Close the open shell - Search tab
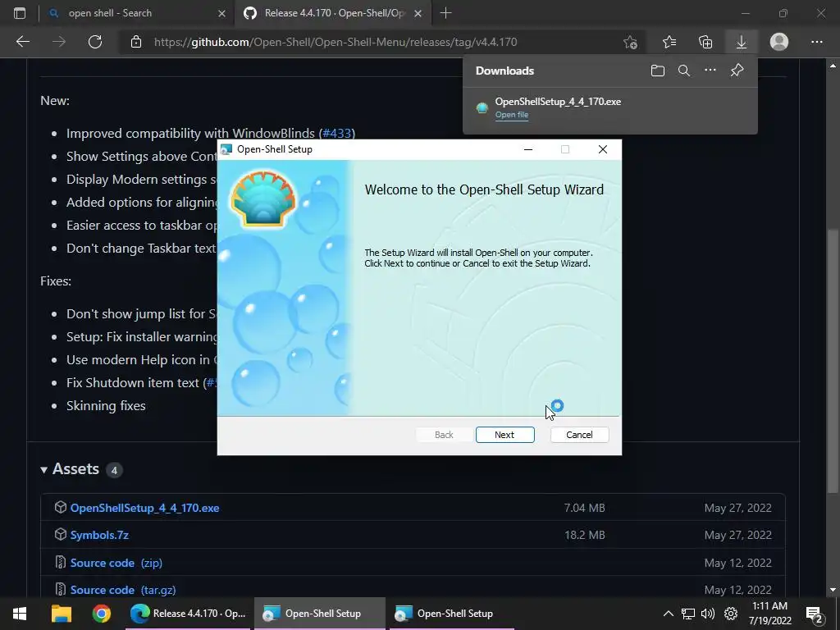Image resolution: width=840 pixels, height=630 pixels. 221,13
